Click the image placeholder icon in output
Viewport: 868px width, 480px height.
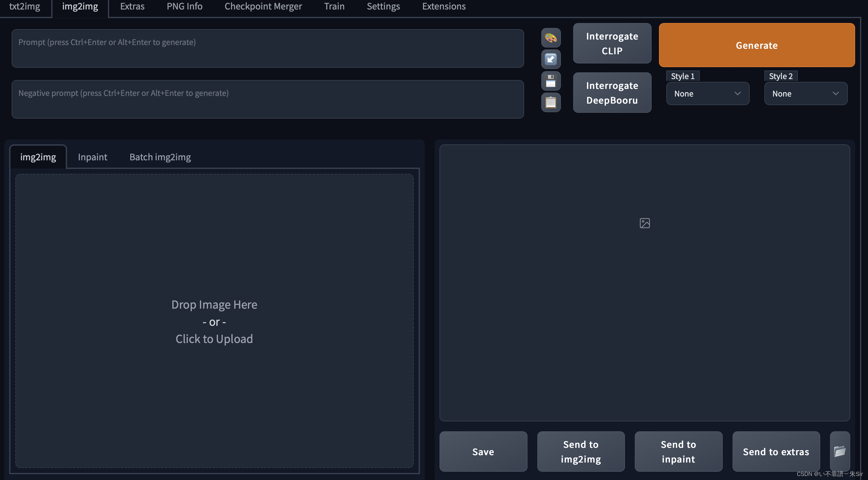pyautogui.click(x=644, y=223)
